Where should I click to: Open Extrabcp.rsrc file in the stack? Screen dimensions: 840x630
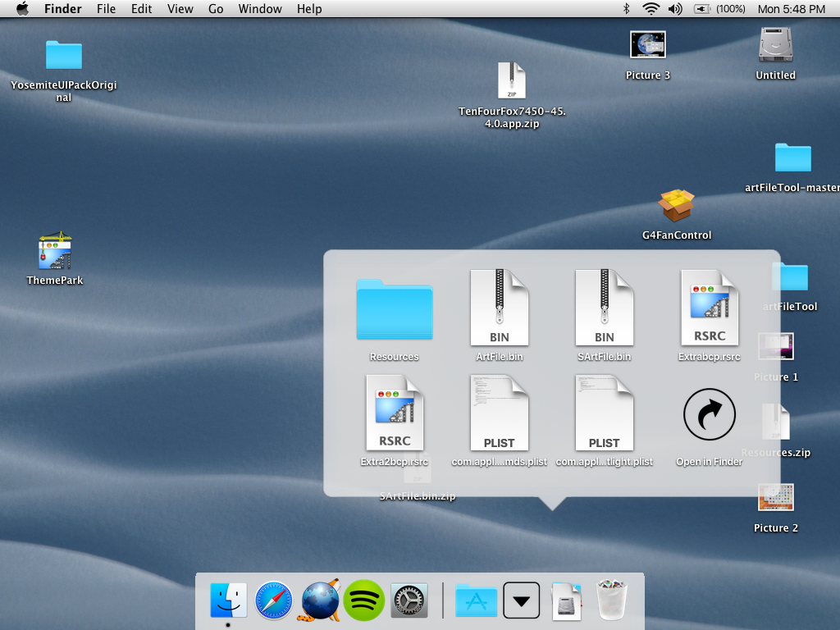click(x=710, y=308)
